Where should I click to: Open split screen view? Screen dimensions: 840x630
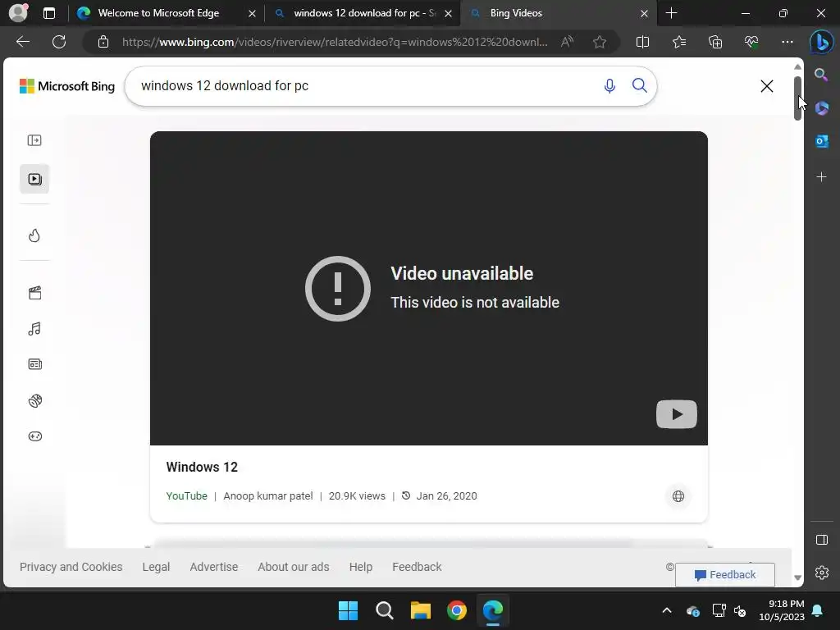point(642,41)
